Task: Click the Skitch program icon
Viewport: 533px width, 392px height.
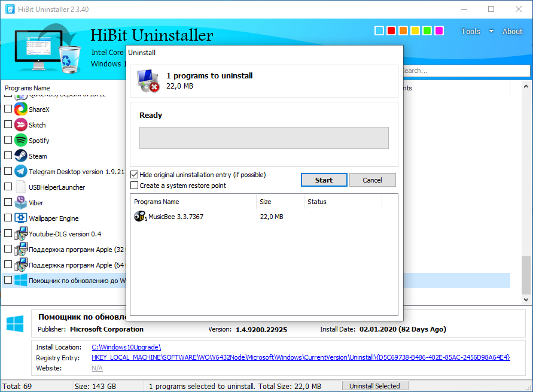Action: pos(21,124)
